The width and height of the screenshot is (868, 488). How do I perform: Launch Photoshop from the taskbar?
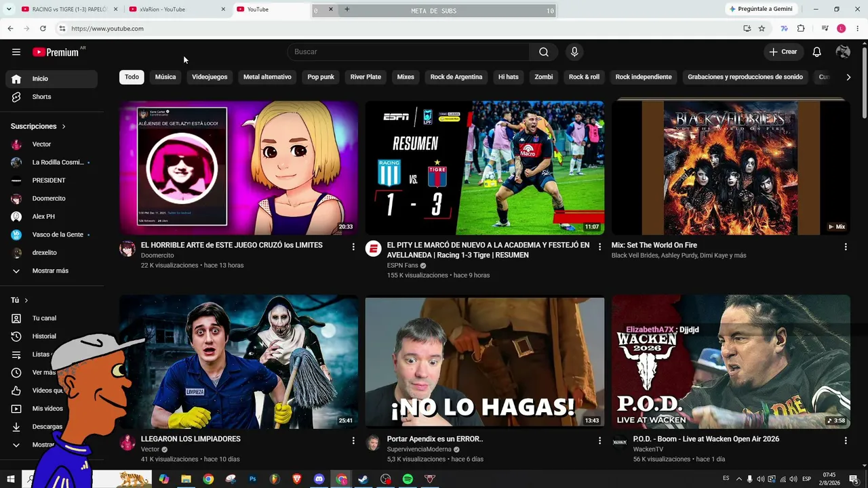253,479
